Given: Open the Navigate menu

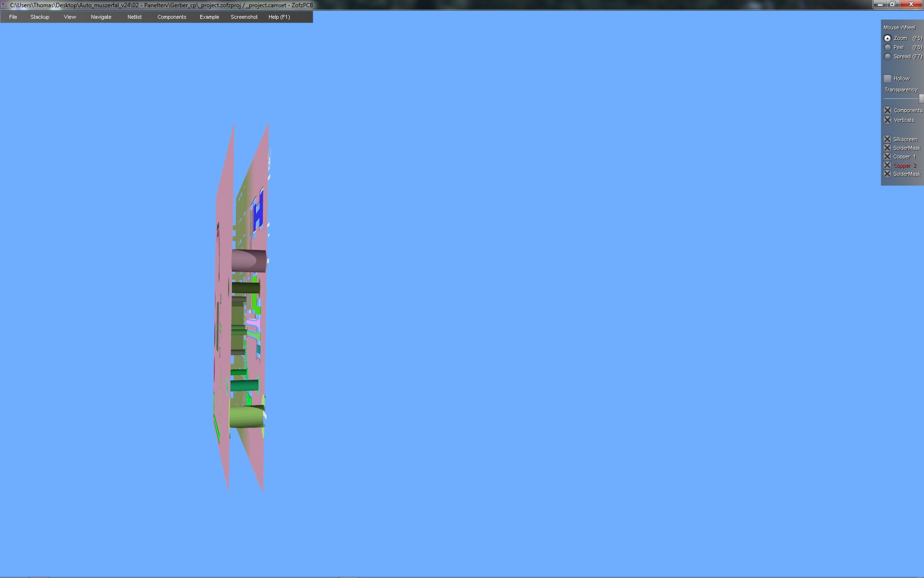Looking at the screenshot, I should (x=101, y=17).
